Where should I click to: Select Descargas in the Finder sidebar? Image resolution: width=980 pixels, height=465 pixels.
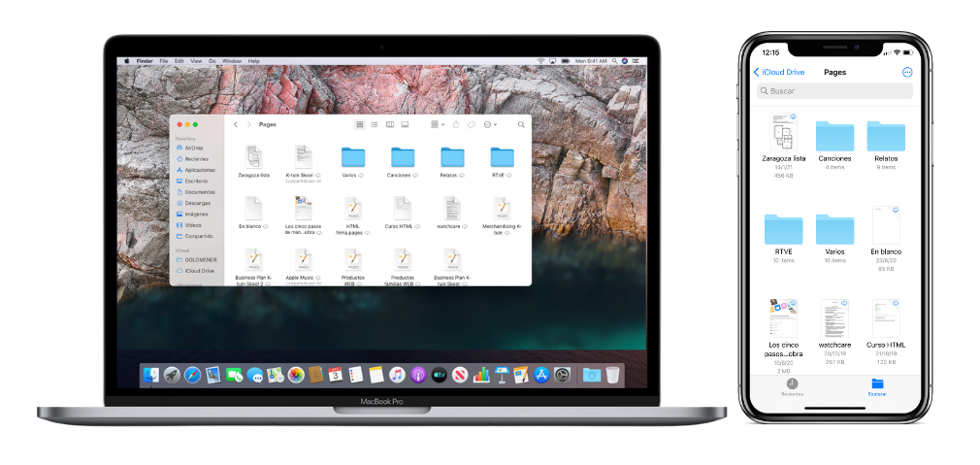(x=192, y=203)
